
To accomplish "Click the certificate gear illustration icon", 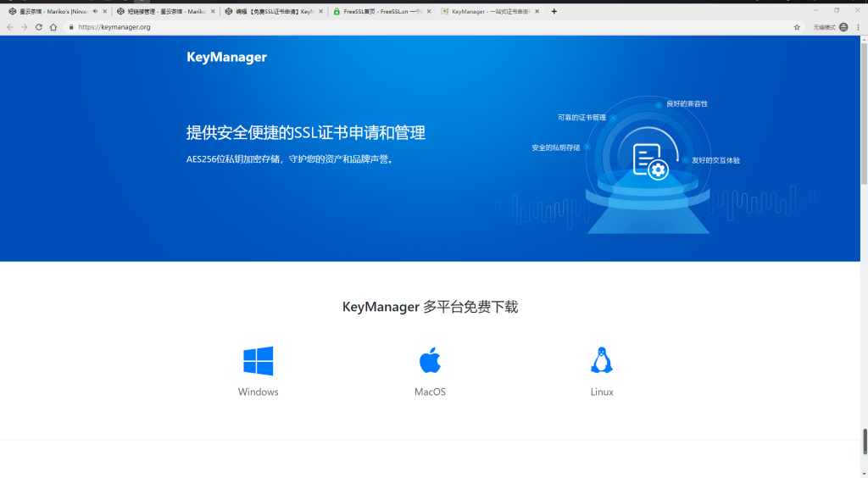I will coord(650,162).
